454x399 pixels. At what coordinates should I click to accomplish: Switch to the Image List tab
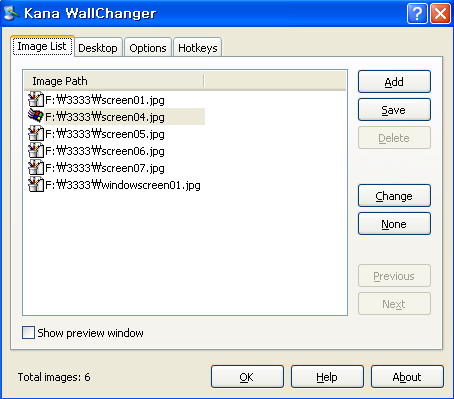point(42,46)
